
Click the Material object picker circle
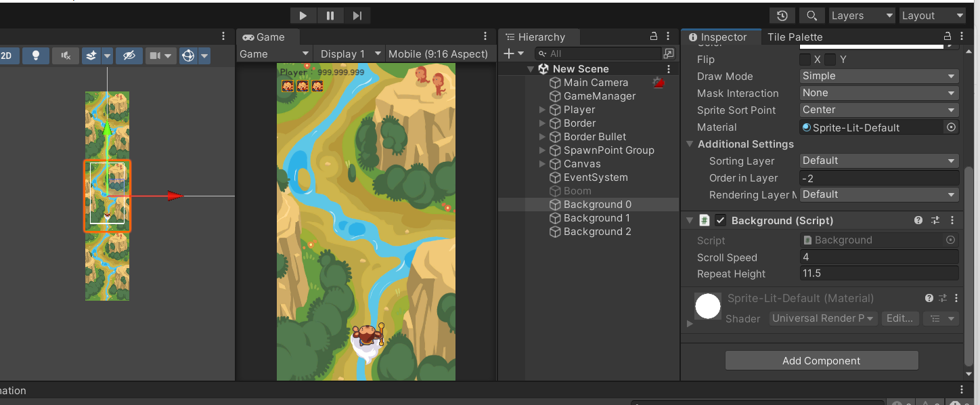pyautogui.click(x=951, y=127)
